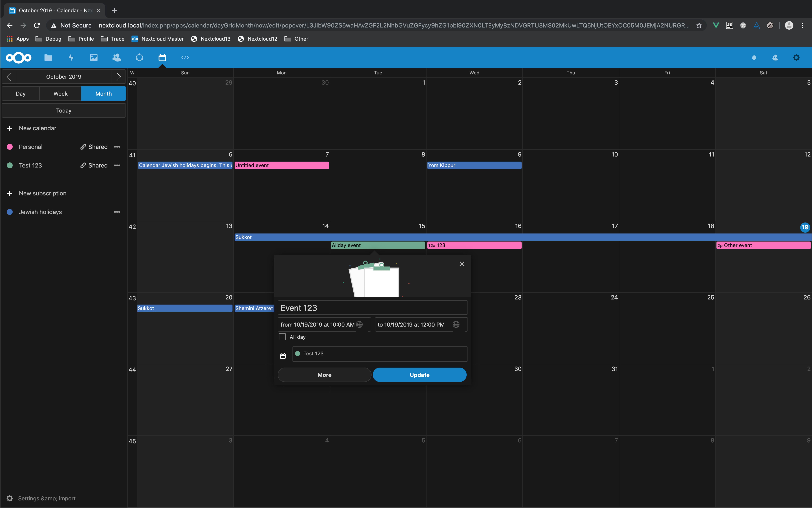Click the New subscription label
This screenshot has height=508, width=812.
[43, 194]
